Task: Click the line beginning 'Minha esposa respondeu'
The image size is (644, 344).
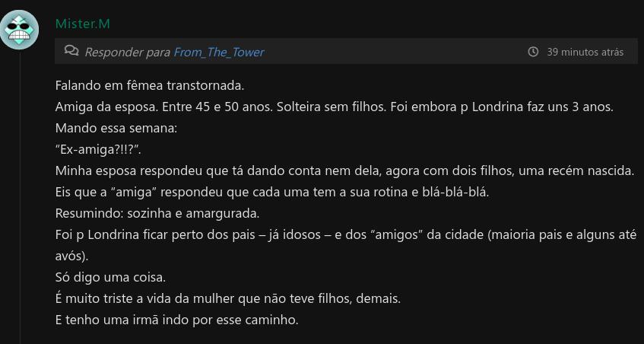Action: [344, 171]
